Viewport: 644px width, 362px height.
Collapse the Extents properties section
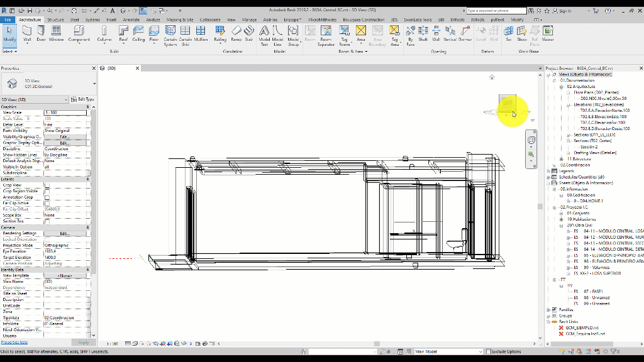pos(87,179)
